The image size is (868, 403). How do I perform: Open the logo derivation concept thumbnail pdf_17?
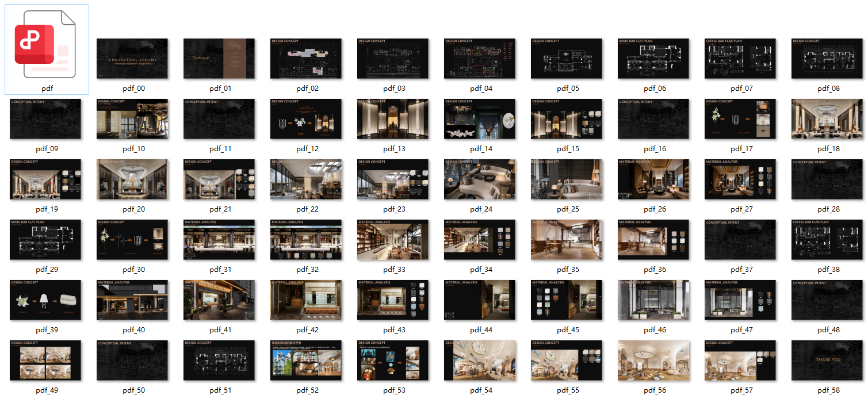point(740,118)
